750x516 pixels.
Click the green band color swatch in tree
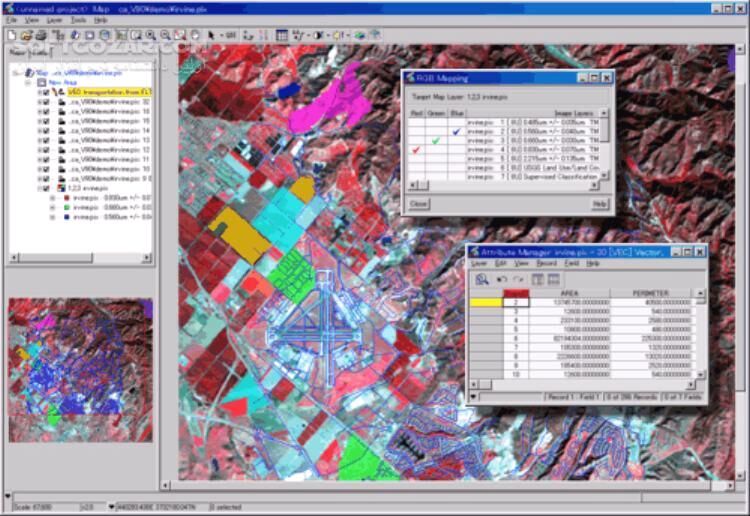(66, 207)
